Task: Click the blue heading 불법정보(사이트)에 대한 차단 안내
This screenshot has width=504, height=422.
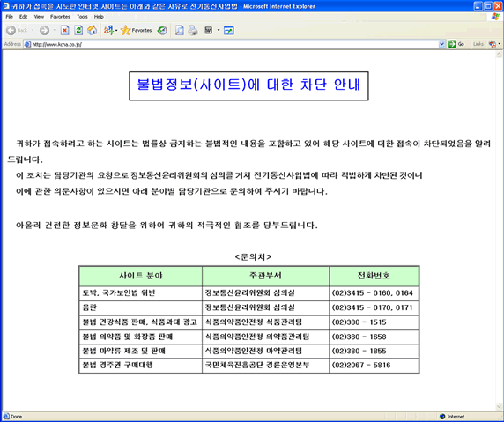Action: (x=248, y=85)
